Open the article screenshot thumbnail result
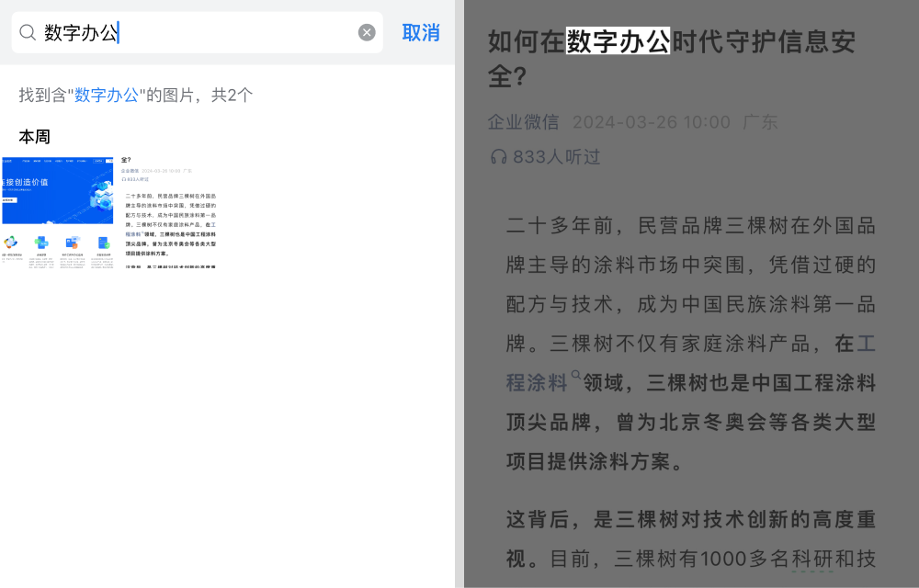The width and height of the screenshot is (919, 588). 169,211
